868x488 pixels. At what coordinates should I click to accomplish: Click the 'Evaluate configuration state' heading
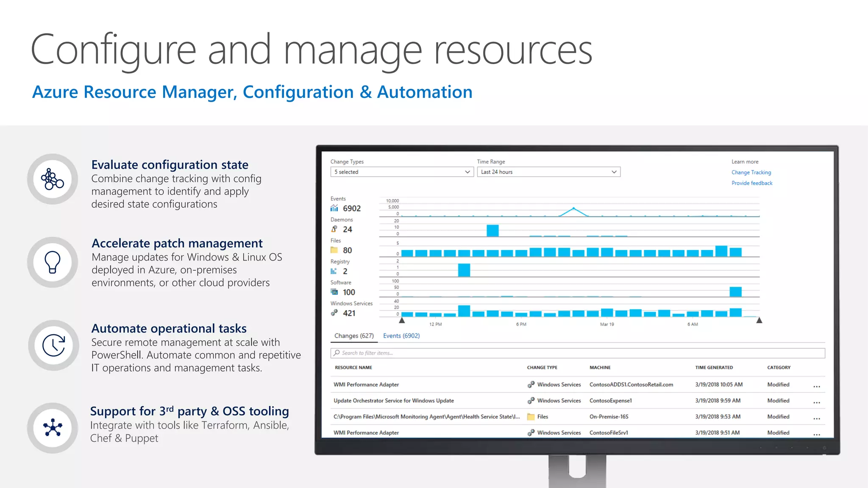(x=170, y=165)
